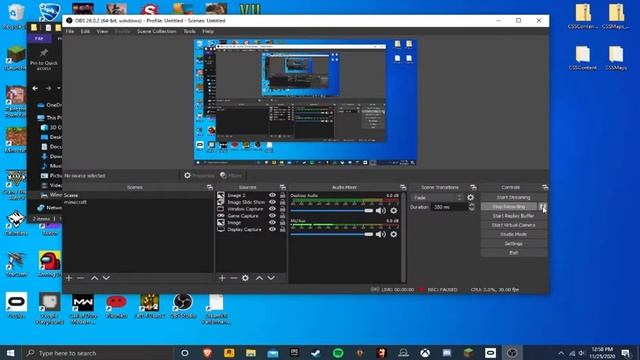Open the Among Us desktop shortcut
Viewport: 640px width, 360px height.
[49, 264]
